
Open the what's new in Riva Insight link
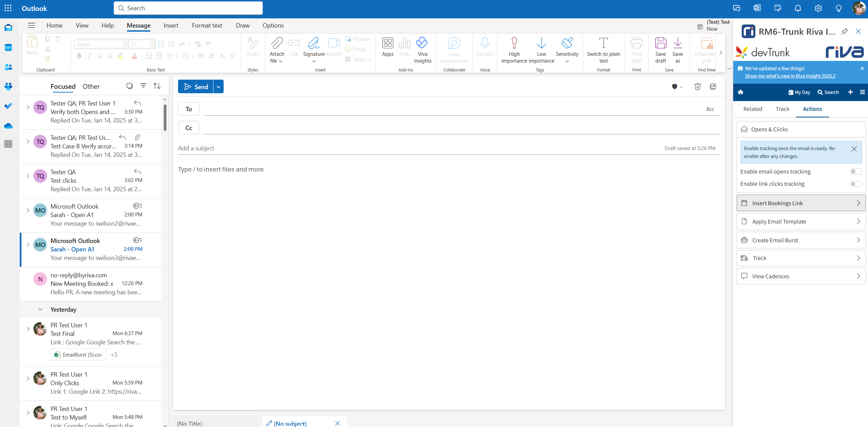[x=790, y=76]
